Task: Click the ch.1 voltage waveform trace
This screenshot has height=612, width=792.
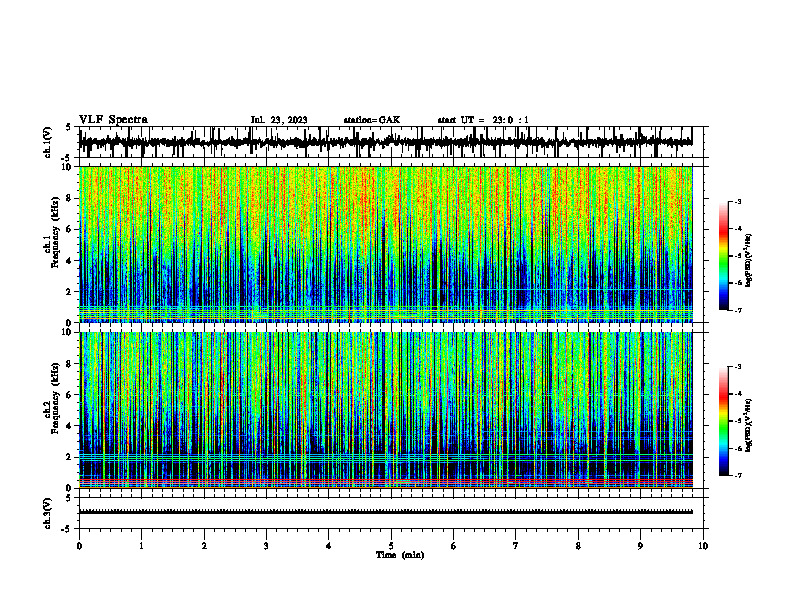Action: point(385,142)
